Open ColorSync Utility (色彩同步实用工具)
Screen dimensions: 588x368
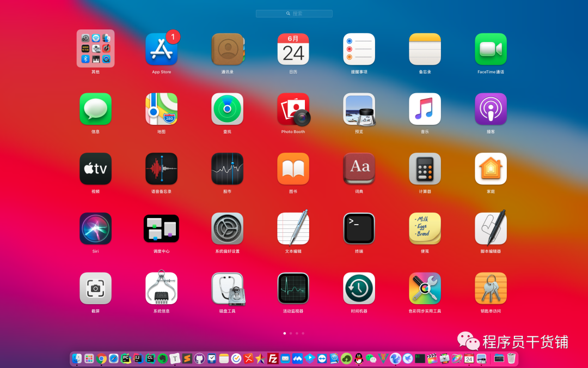pyautogui.click(x=425, y=288)
